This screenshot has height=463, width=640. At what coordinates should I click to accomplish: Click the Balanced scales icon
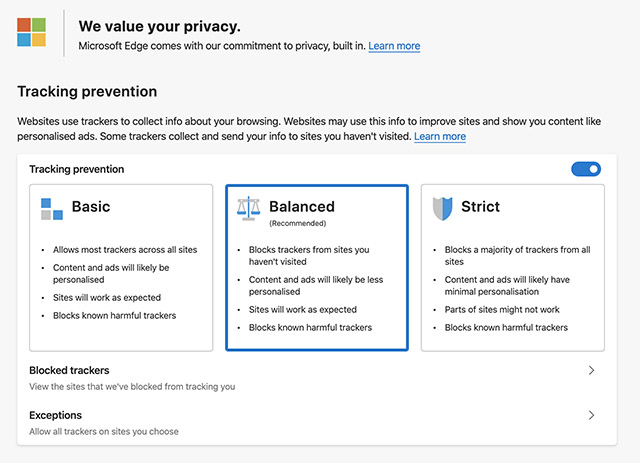pos(248,208)
